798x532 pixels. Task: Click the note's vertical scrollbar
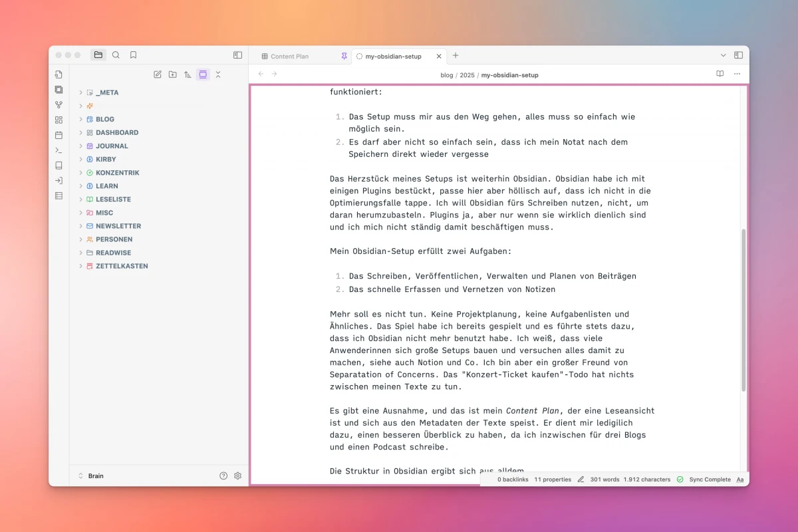(743, 310)
